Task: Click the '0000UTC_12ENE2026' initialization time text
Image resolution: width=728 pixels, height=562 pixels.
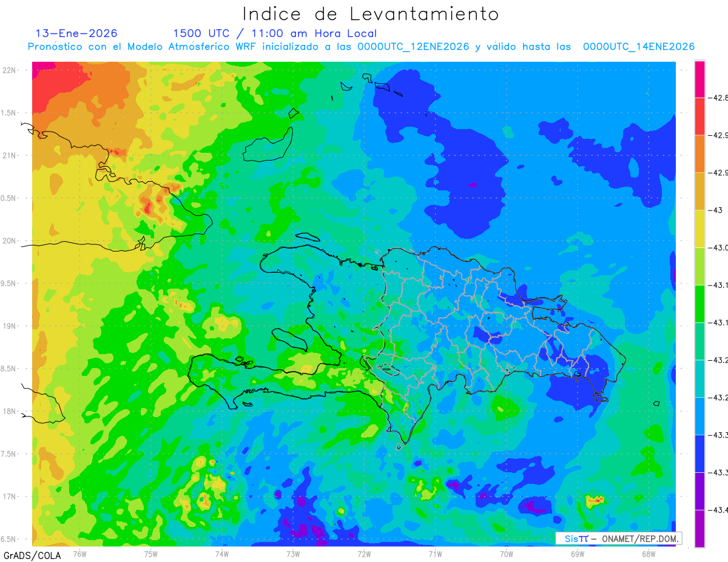Action: click(x=413, y=47)
